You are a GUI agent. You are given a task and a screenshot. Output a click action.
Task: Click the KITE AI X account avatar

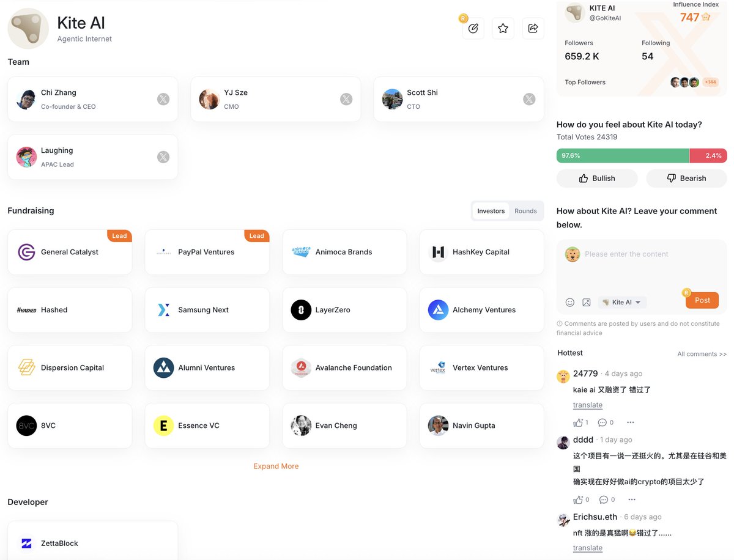(x=574, y=13)
